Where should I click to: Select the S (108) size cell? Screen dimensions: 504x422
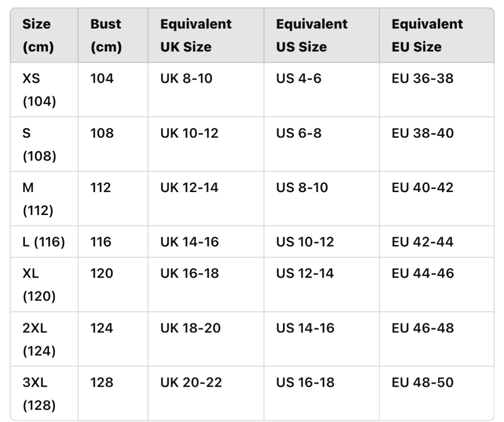39,144
